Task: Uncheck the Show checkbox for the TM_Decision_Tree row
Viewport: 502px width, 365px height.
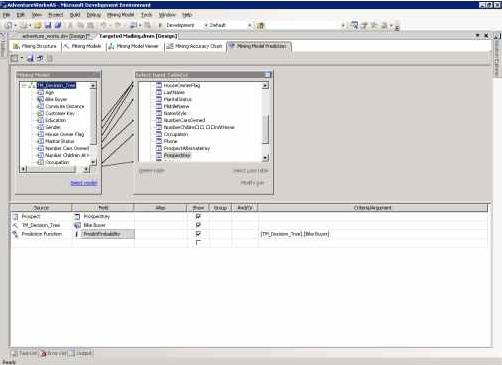Action: (x=198, y=225)
